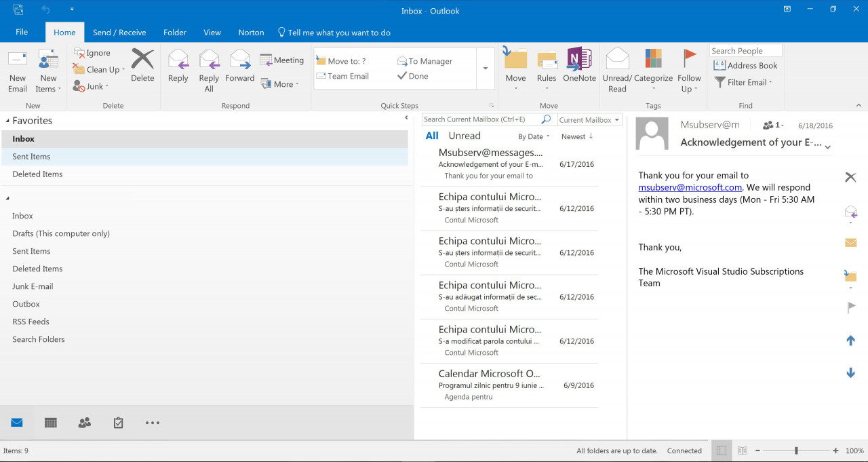868x462 pixels.
Task: Open the Junk options dropdown
Action: coord(91,86)
